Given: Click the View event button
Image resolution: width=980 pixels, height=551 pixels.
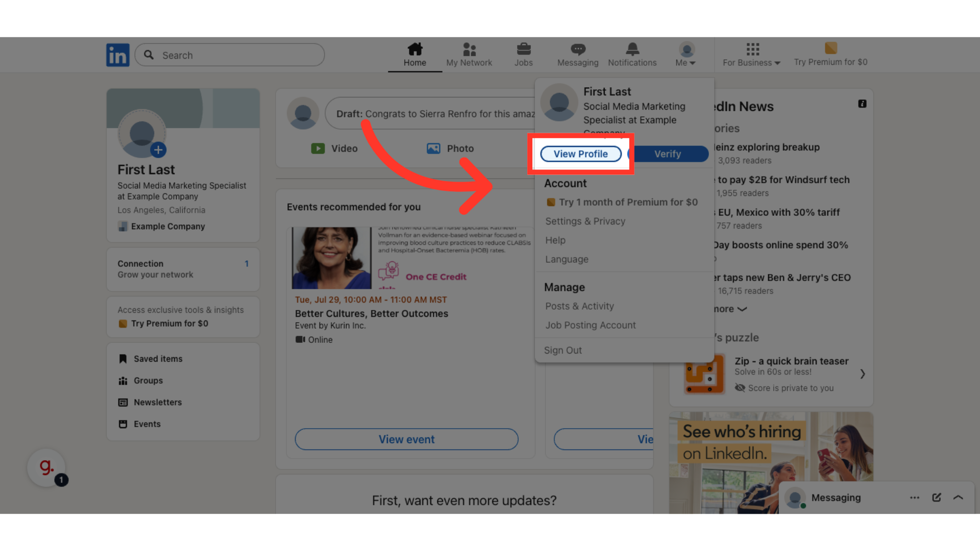Looking at the screenshot, I should click(406, 439).
